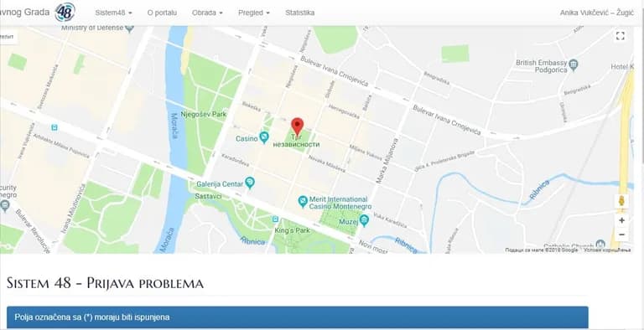Click the Merit International Casino Montenegro label
This screenshot has width=644, height=330.
tap(340, 203)
